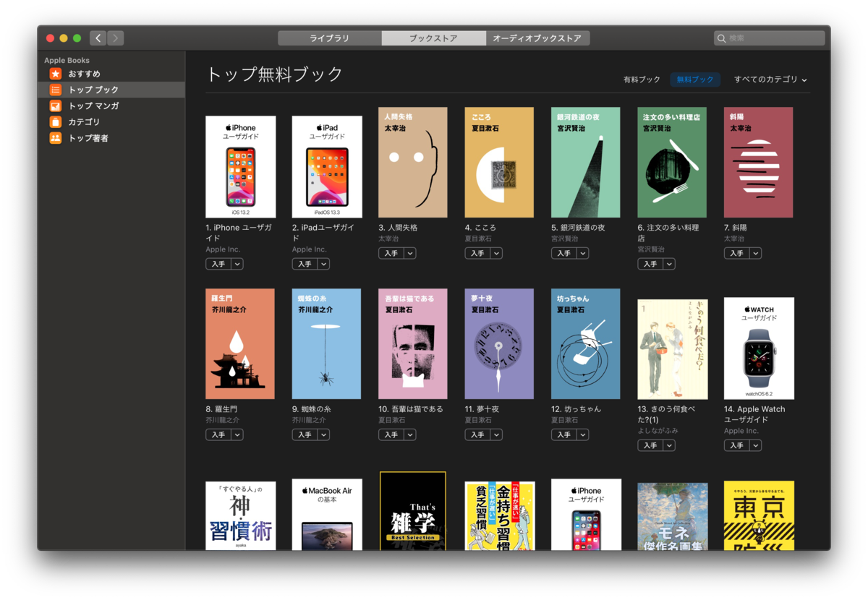Screen dimensions: 868x600
Task: Open options arrow next to きのう何食べた? 入手
Action: click(x=669, y=445)
